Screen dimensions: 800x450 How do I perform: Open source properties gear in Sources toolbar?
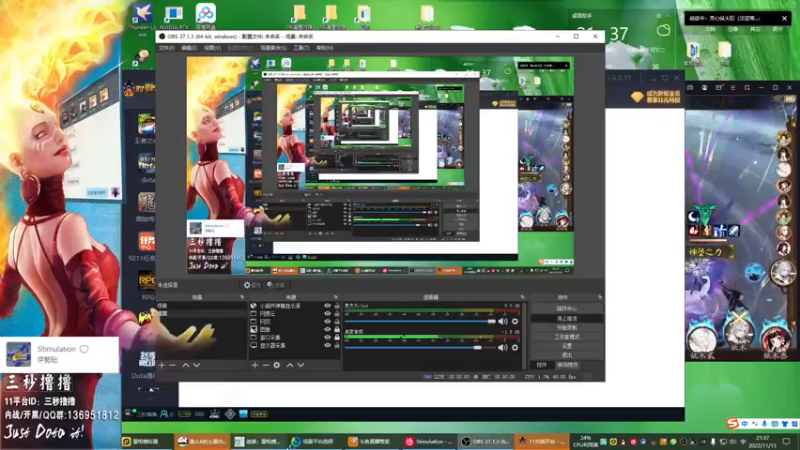pos(277,365)
